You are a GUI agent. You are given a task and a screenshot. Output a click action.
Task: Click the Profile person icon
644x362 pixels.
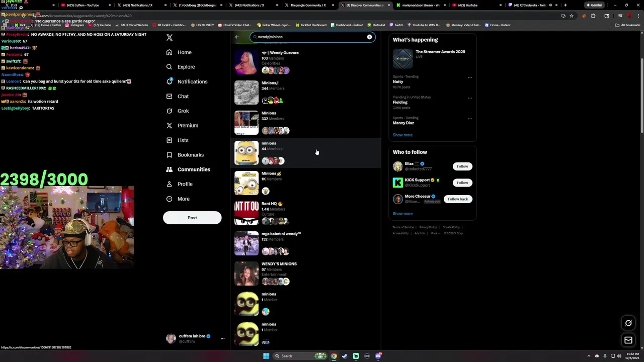click(169, 184)
